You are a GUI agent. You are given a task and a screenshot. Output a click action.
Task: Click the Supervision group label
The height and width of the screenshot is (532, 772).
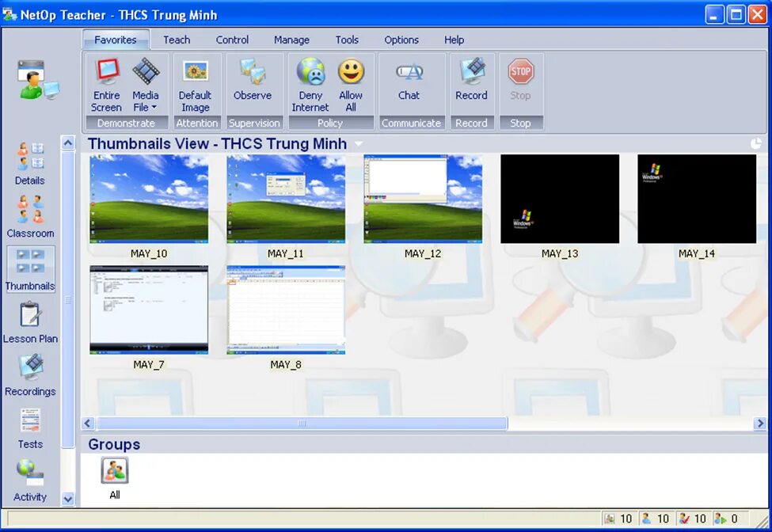tap(254, 123)
